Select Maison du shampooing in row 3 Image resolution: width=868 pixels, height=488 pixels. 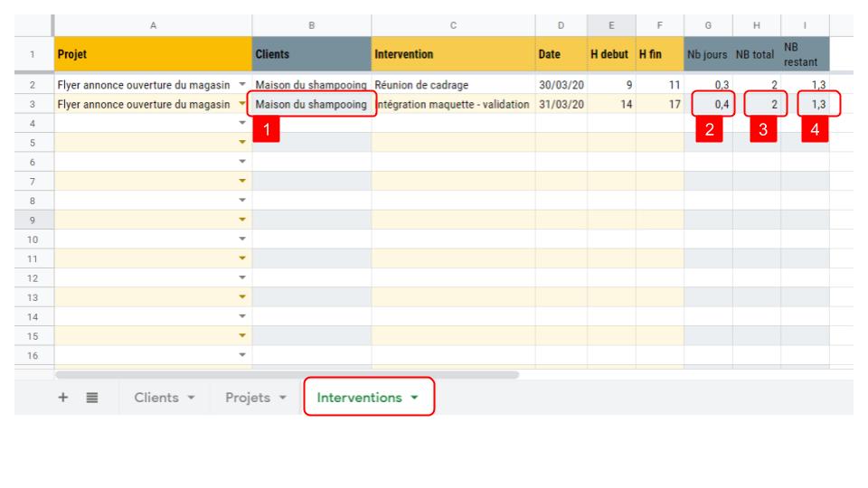(312, 104)
